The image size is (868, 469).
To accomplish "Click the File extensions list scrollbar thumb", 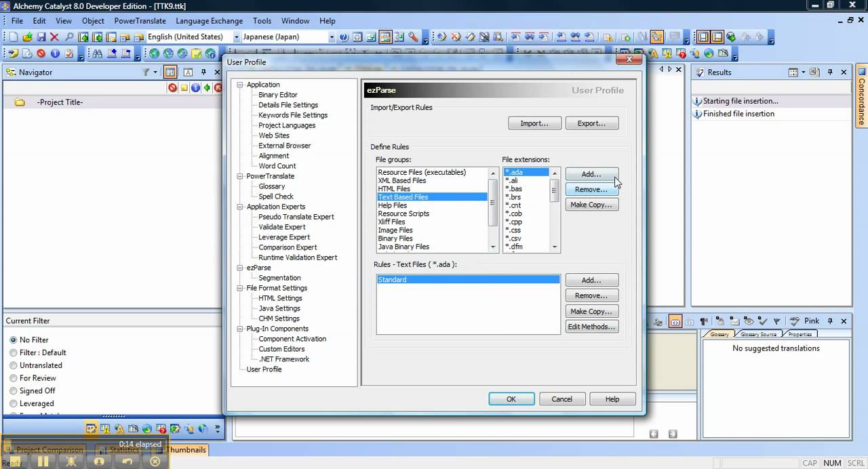I will 555,190.
